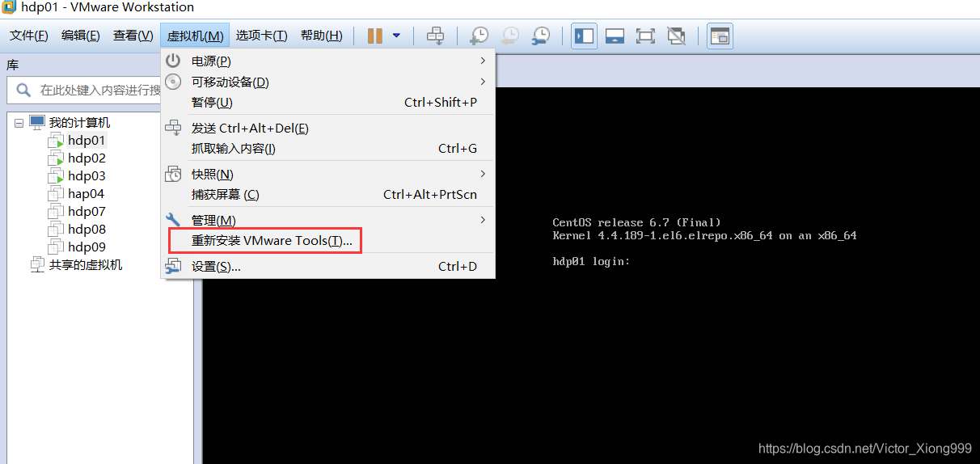Open the 查看(V) menu
This screenshot has width=980, height=464.
point(133,36)
